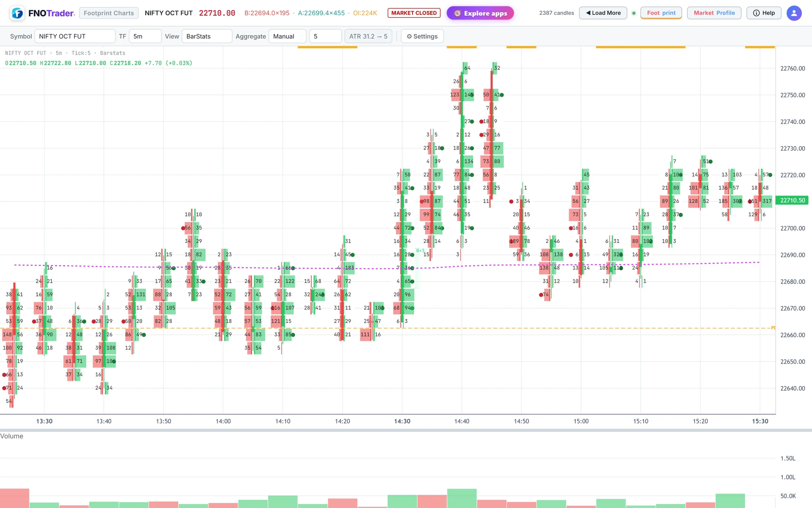The image size is (812, 508).
Task: Click the 22760.00 price axis label
Action: 793,69
